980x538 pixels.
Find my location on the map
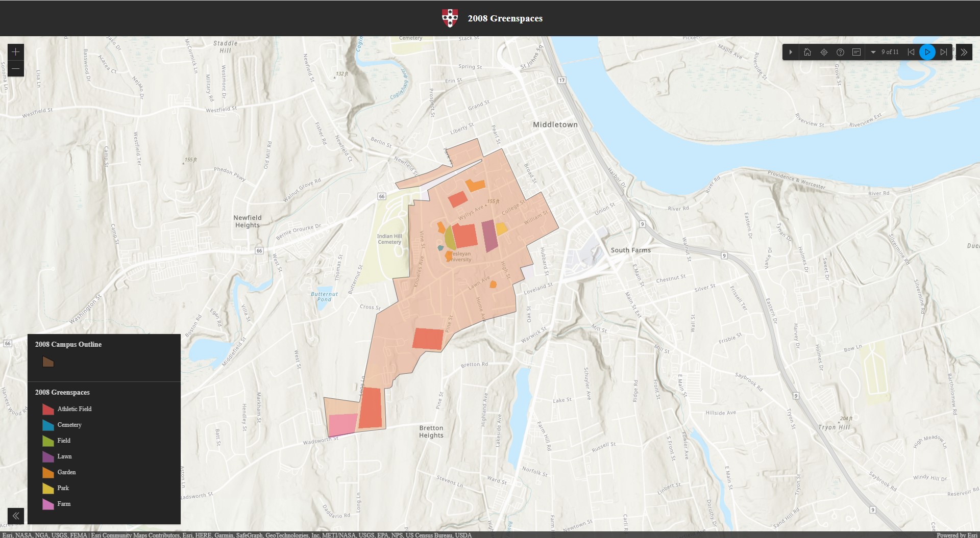[x=824, y=52]
